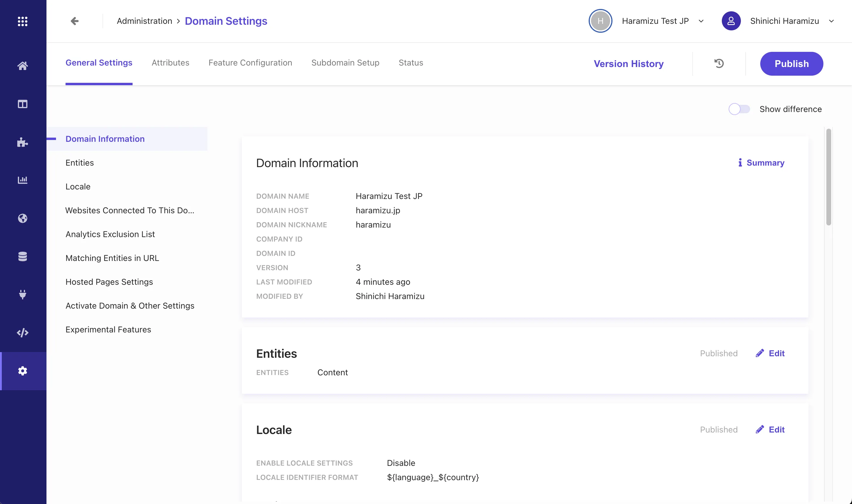Image resolution: width=852 pixels, height=504 pixels.
Task: Switch to Feature Configuration tab
Action: click(250, 62)
